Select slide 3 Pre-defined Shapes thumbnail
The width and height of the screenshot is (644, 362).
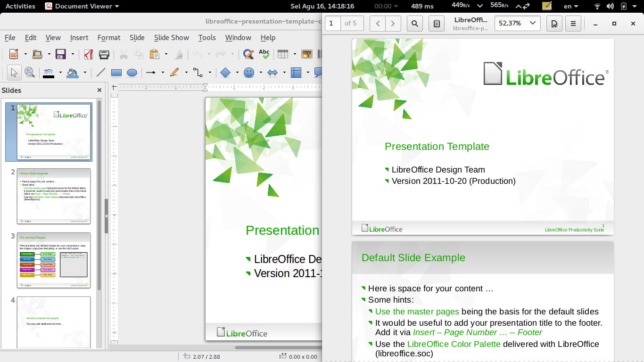53,260
